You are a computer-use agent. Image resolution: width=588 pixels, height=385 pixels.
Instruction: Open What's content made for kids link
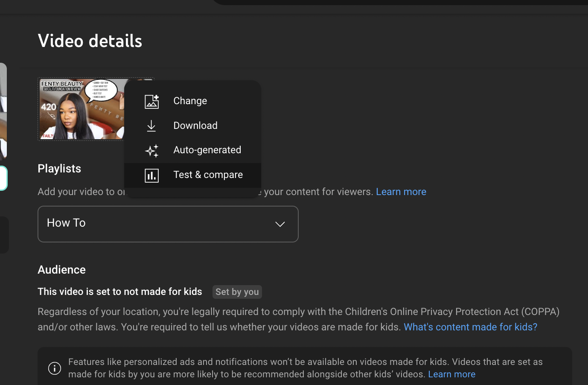(x=470, y=327)
